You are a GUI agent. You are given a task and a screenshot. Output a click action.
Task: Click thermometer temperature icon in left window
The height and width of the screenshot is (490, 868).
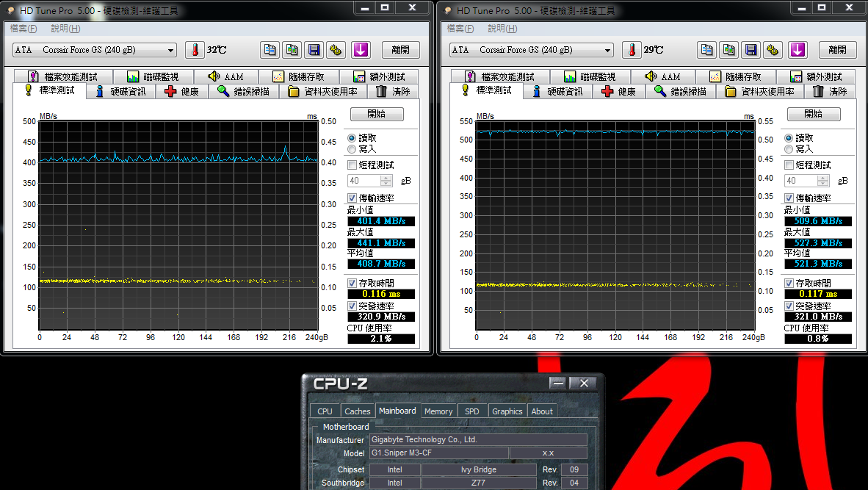point(195,50)
